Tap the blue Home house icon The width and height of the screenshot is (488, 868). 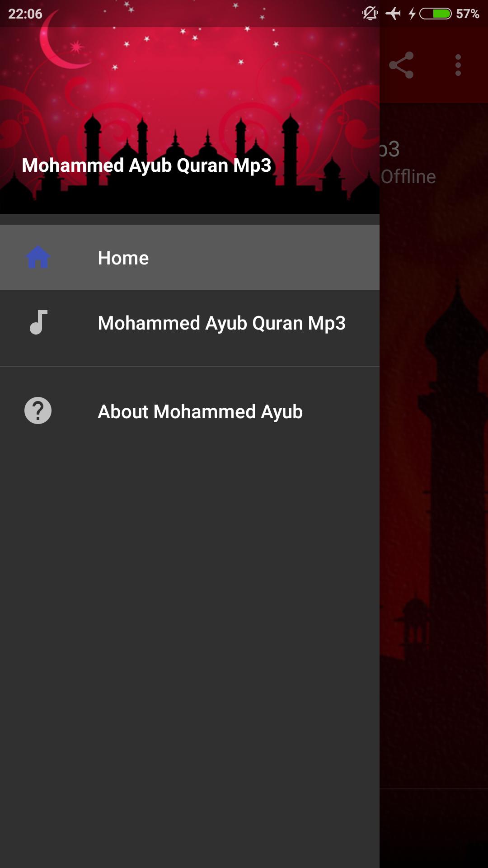click(38, 257)
